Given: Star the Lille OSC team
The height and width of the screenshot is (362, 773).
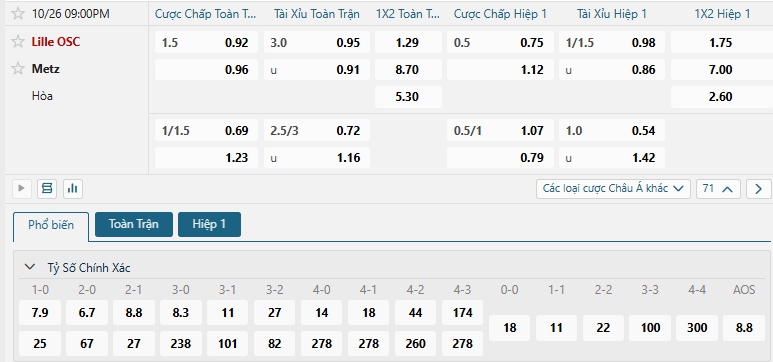Looking at the screenshot, I should 18,42.
